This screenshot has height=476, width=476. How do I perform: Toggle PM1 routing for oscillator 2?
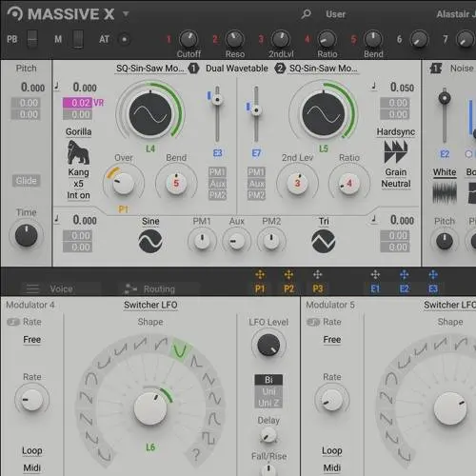point(256,172)
